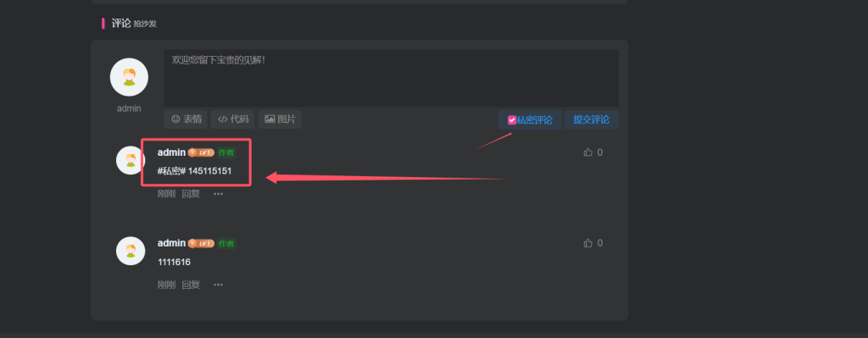Click avatar of the private comment author
Image resolution: width=868 pixels, height=338 pixels.
(x=131, y=160)
